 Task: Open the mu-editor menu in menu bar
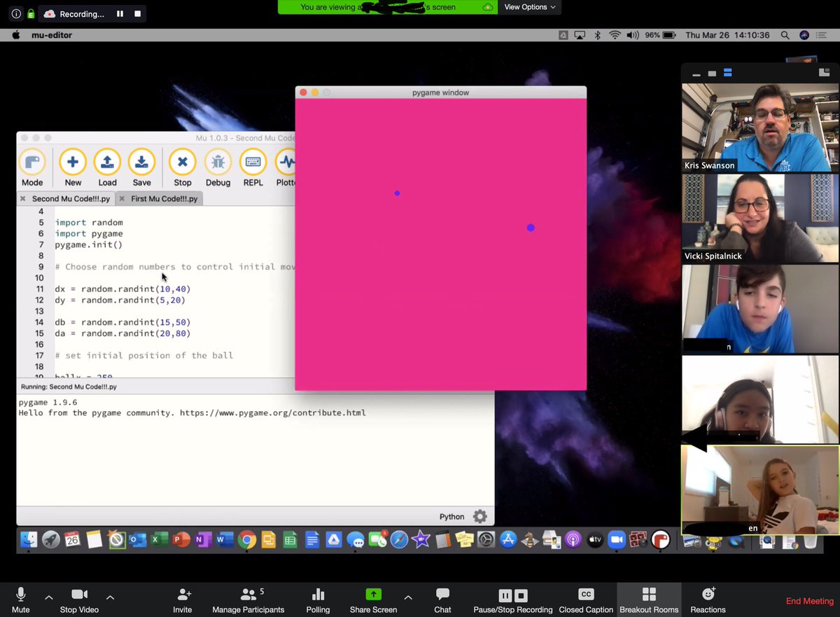(52, 35)
